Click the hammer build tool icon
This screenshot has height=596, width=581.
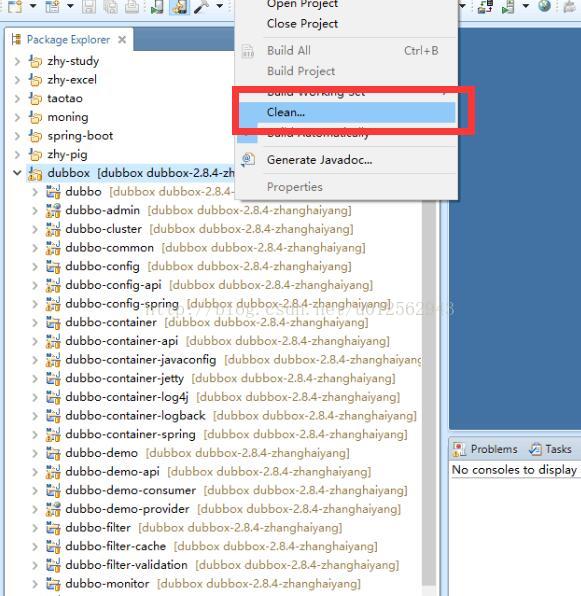[201, 6]
